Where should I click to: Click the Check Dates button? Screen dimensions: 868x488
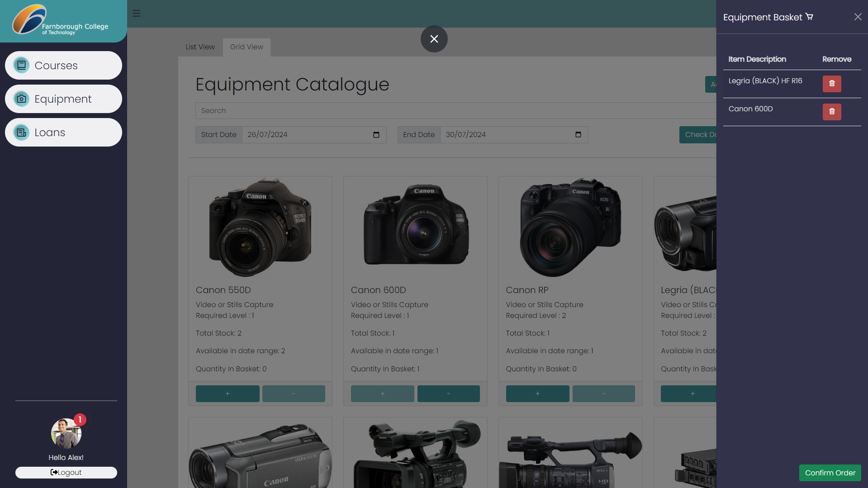(x=698, y=135)
